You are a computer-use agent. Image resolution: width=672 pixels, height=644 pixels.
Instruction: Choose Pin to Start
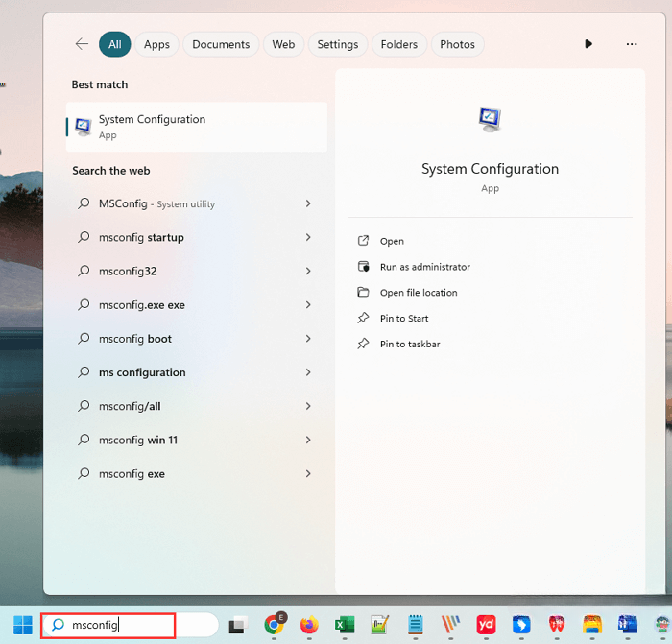pyautogui.click(x=404, y=319)
